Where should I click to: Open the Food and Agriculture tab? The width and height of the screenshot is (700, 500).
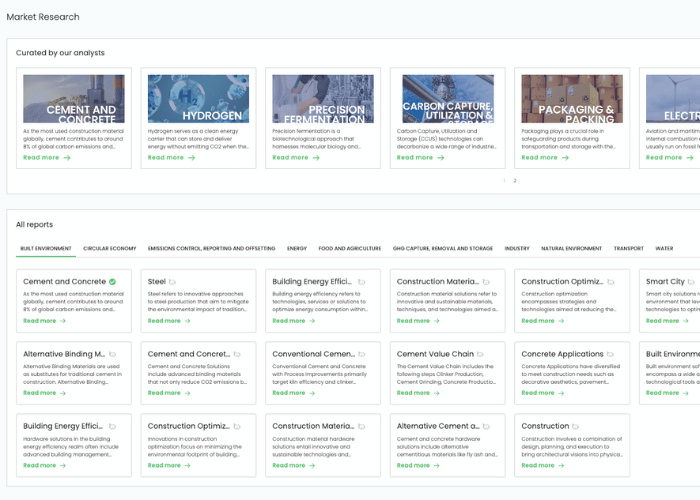click(x=350, y=248)
